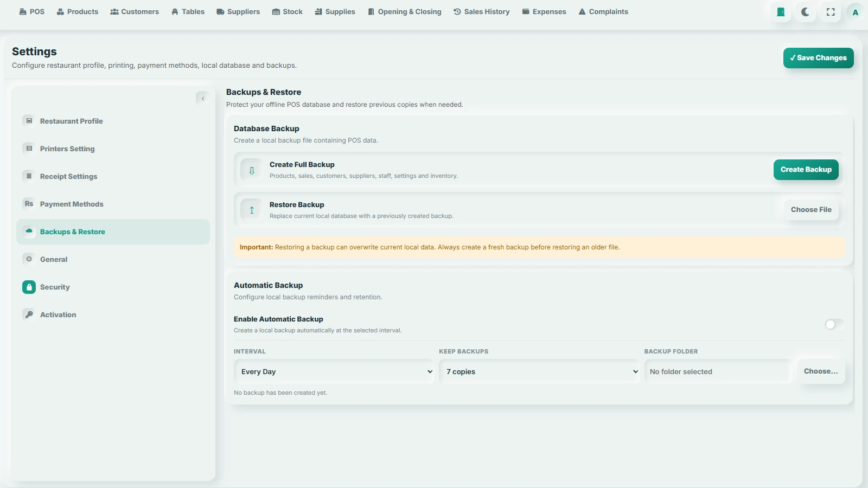Click Choose File to restore backup
The image size is (868, 488).
tap(811, 210)
